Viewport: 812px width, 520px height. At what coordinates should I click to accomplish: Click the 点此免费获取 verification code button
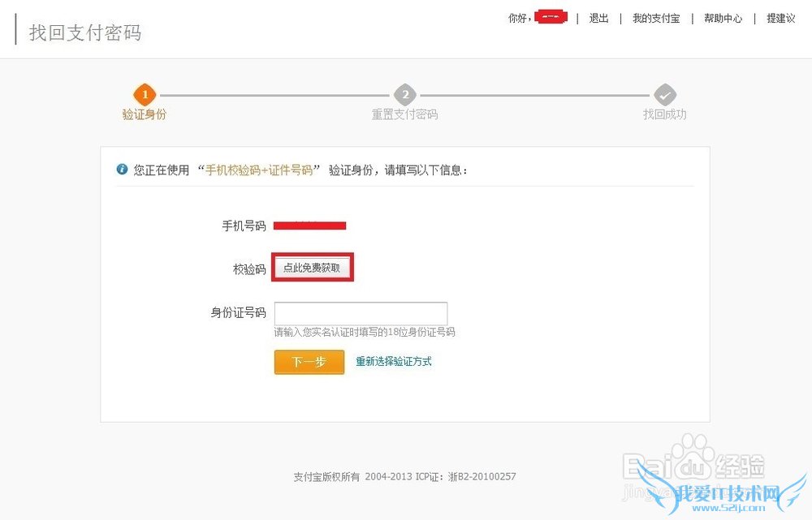313,268
